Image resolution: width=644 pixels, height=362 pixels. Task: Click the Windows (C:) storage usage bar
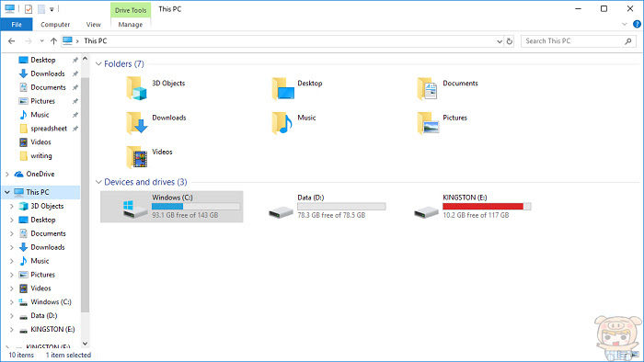[196, 206]
